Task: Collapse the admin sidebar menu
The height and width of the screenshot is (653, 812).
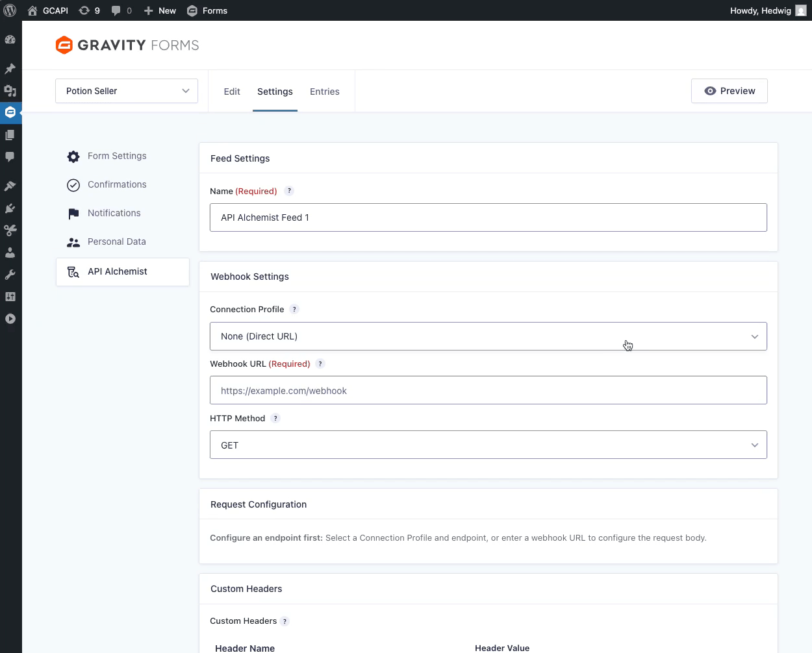Action: (10, 319)
